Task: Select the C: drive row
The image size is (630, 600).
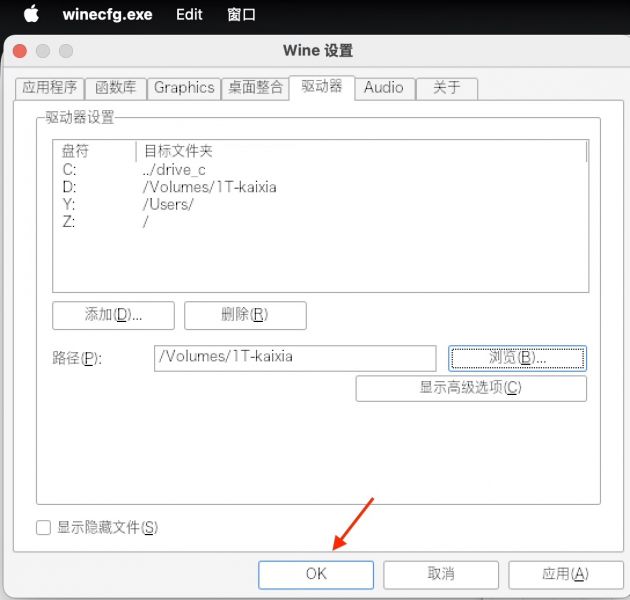Action: [320, 170]
